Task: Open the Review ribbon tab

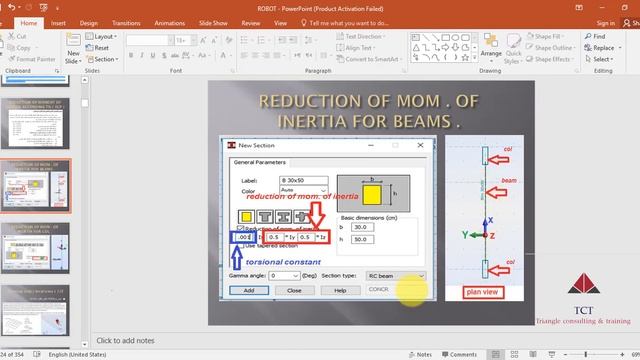Action: (x=251, y=23)
